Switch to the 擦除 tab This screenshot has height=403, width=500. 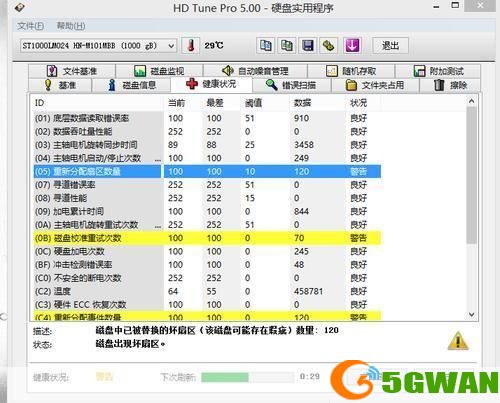pos(450,85)
